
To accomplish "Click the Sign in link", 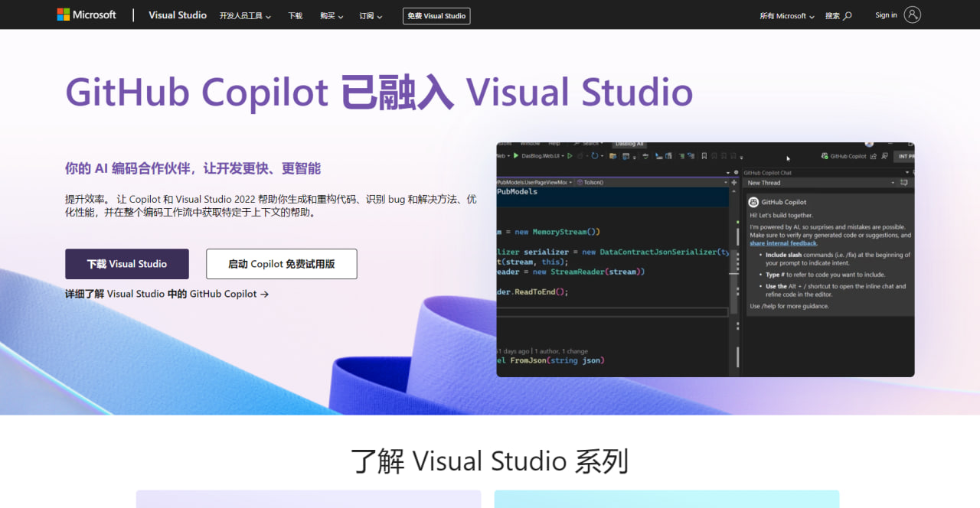I will (x=886, y=15).
